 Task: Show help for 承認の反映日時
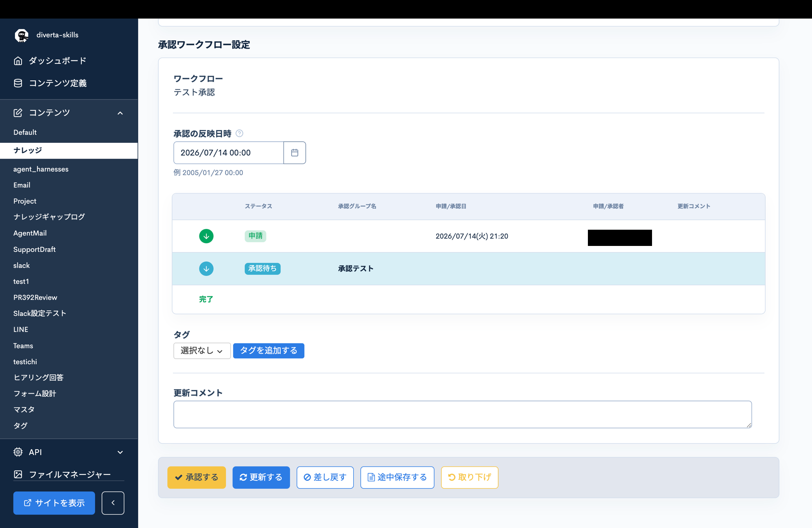pyautogui.click(x=240, y=134)
